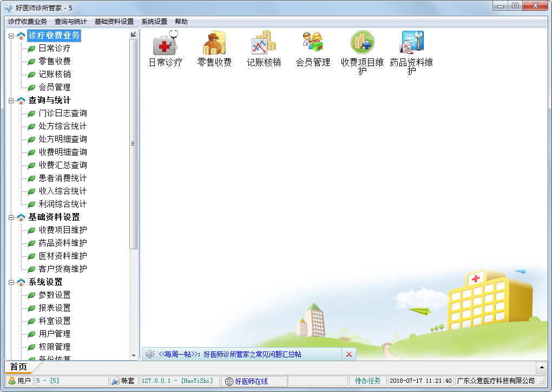This screenshot has height=392, width=552.
Task: Click the speaker announcement icon
Action: (x=150, y=354)
